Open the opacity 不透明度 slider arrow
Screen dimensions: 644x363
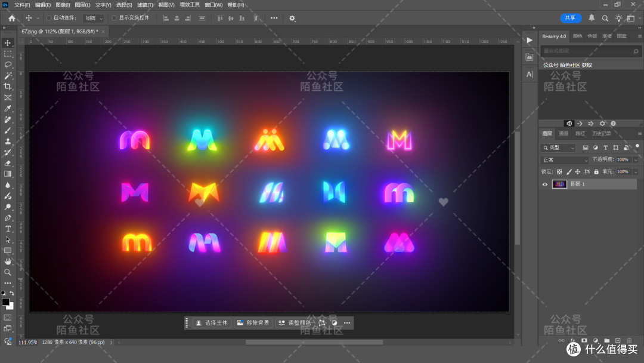(636, 159)
